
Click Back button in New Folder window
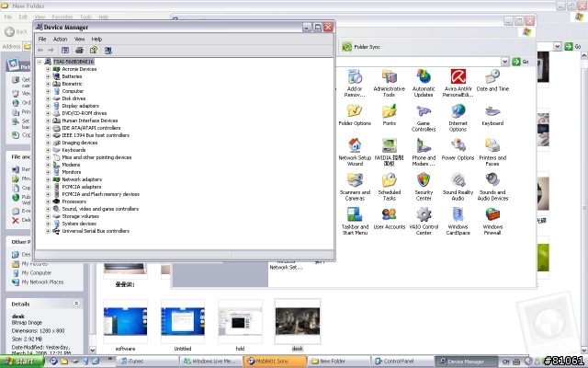(17, 32)
